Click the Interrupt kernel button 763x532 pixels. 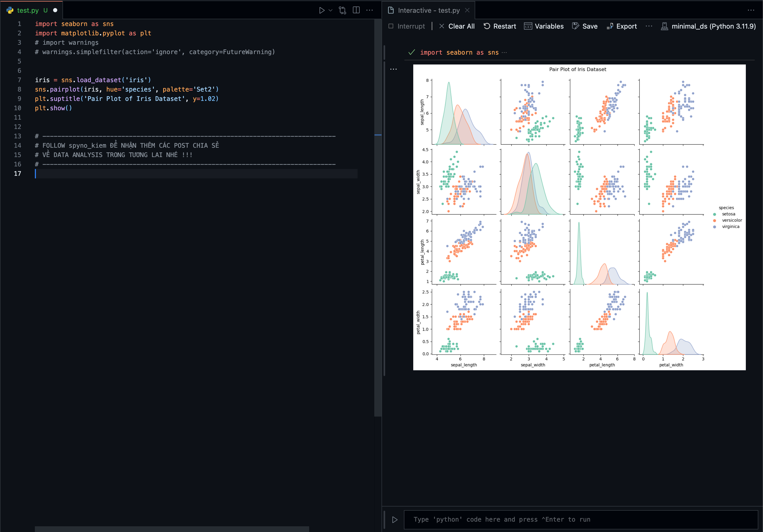click(x=407, y=26)
